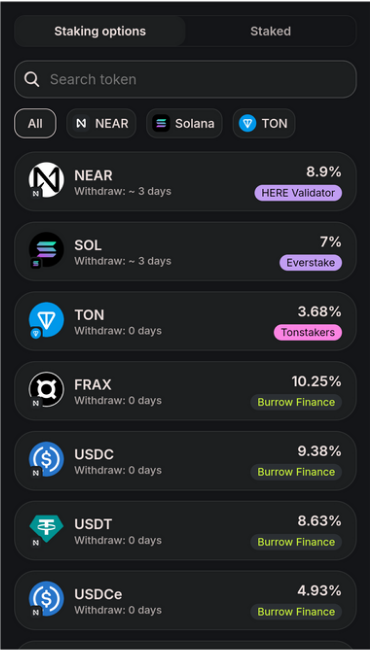
Task: Click the USDT Tether logo icon
Action: (x=46, y=529)
